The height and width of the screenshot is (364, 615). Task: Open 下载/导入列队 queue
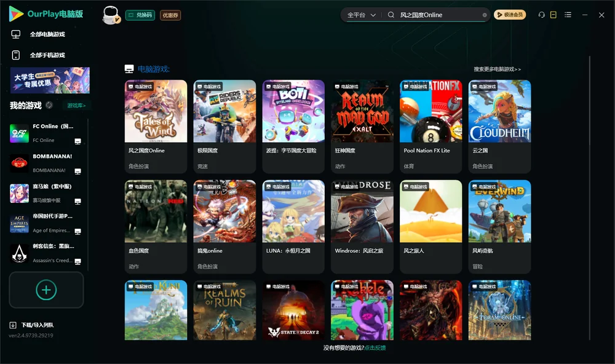coord(38,325)
